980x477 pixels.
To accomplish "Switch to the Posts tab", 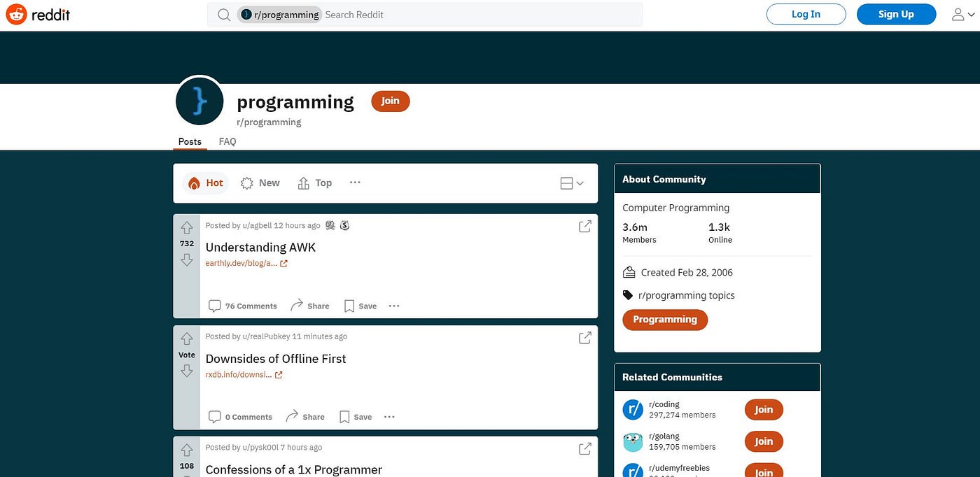I will [190, 141].
